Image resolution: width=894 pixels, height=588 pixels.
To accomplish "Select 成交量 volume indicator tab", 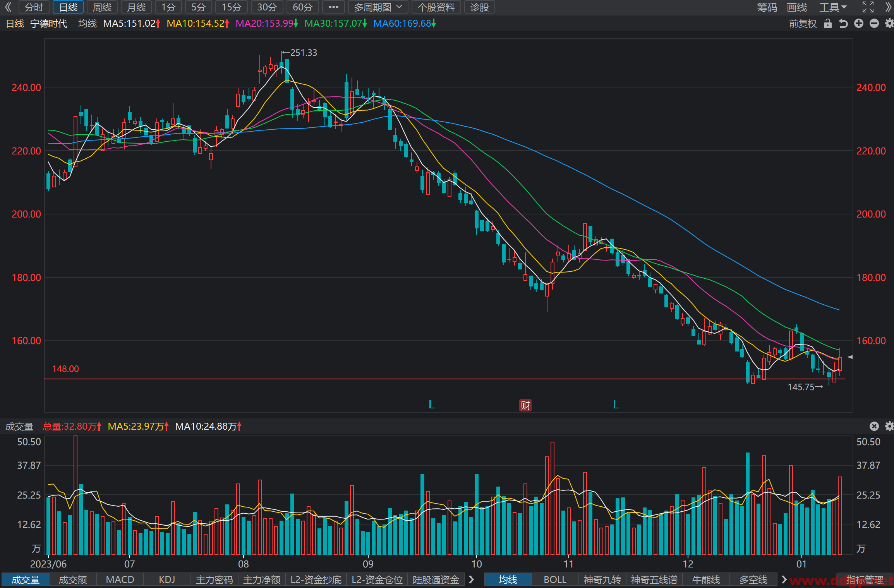I will pyautogui.click(x=26, y=579).
